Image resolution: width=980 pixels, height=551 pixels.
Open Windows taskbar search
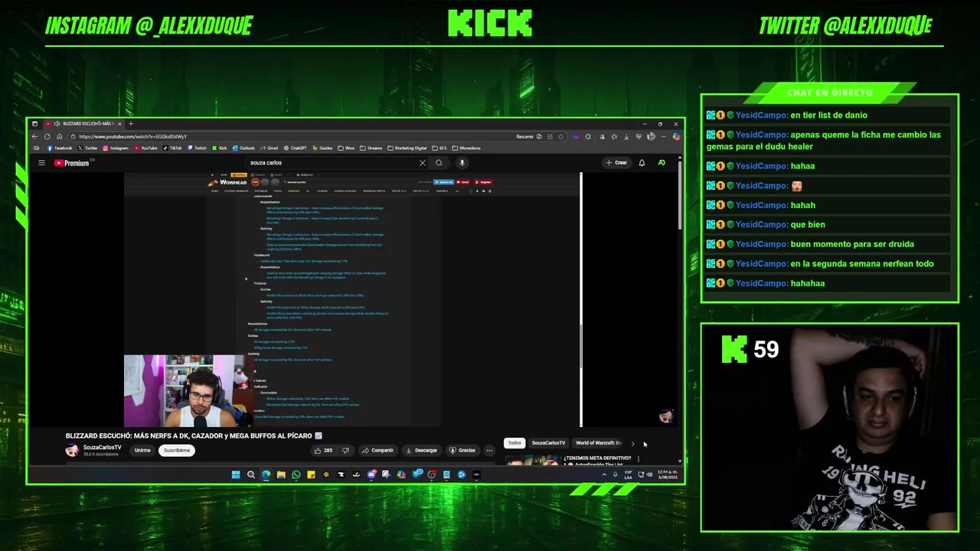[x=250, y=474]
